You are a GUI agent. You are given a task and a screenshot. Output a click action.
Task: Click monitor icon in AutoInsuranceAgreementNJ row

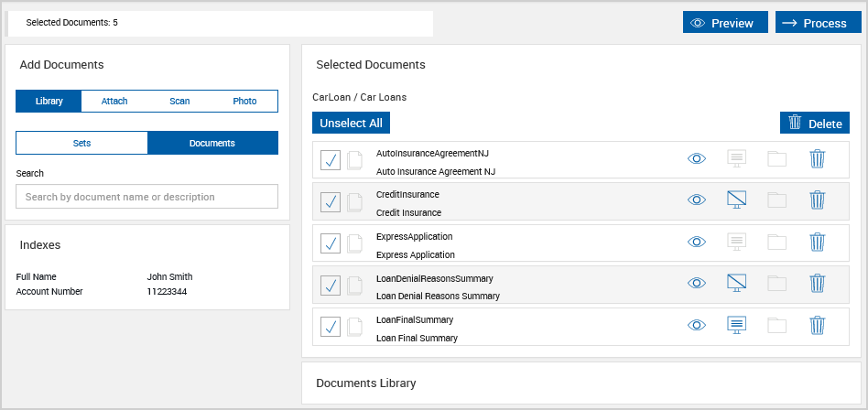pos(737,159)
